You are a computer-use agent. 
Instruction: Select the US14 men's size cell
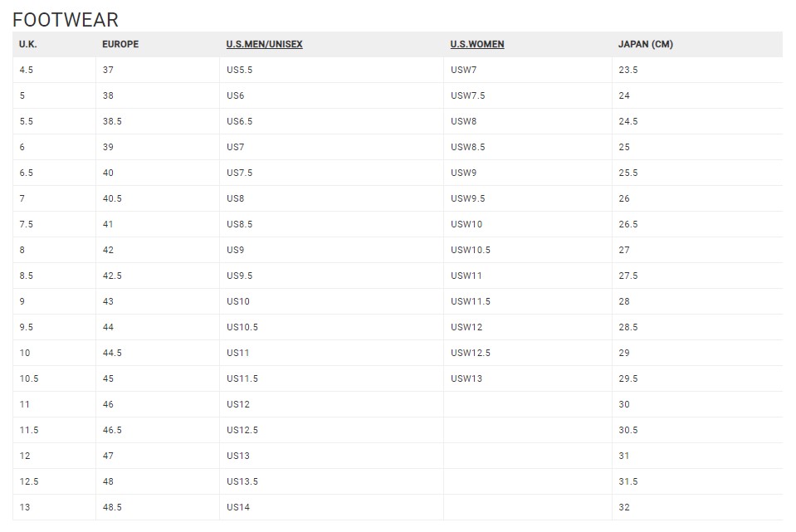click(x=238, y=508)
